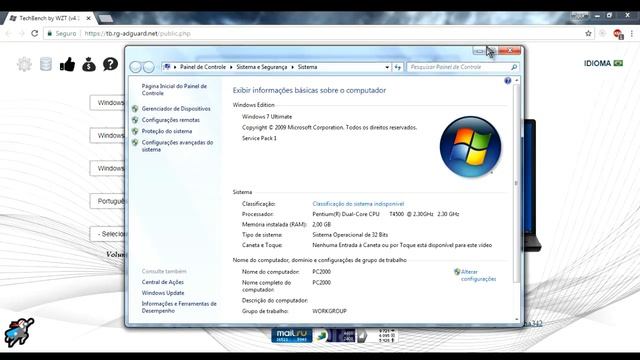
Task: Click the database stack icon on TechBench page
Action: pos(46,64)
